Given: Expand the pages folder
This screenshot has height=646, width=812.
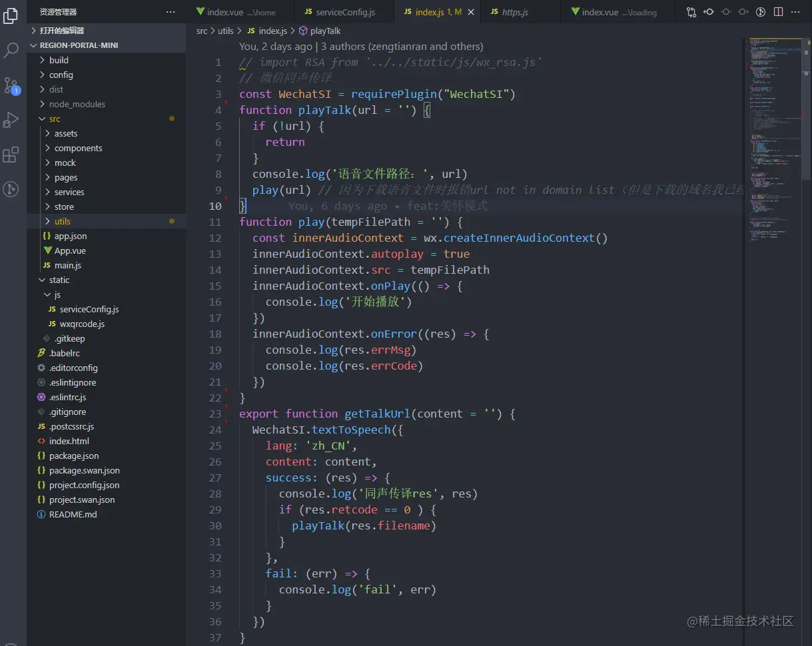Looking at the screenshot, I should point(106,177).
